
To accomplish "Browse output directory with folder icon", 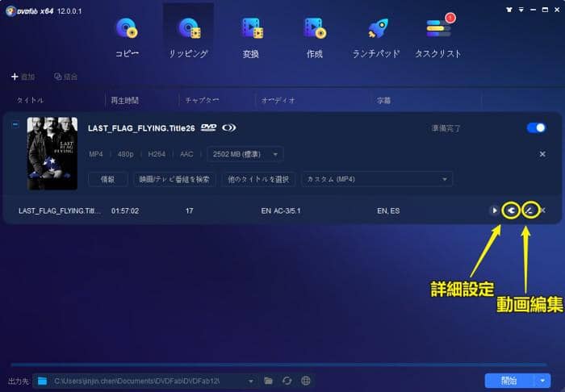I will (268, 381).
